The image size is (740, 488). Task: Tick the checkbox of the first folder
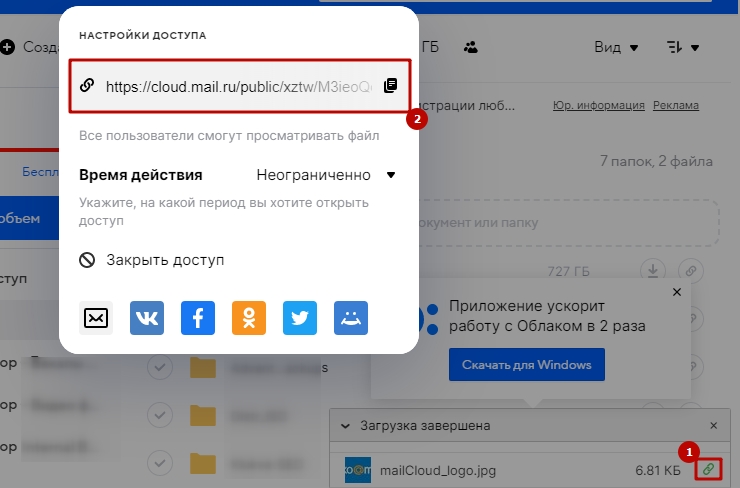pyautogui.click(x=159, y=368)
